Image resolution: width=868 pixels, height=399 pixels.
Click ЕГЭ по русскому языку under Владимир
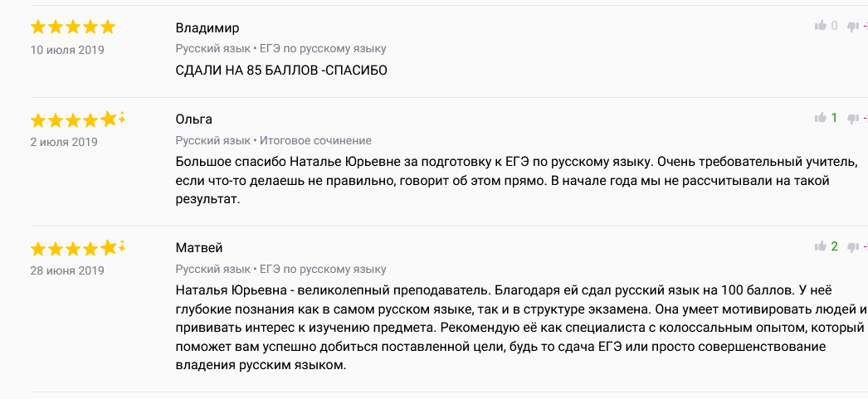point(323,49)
